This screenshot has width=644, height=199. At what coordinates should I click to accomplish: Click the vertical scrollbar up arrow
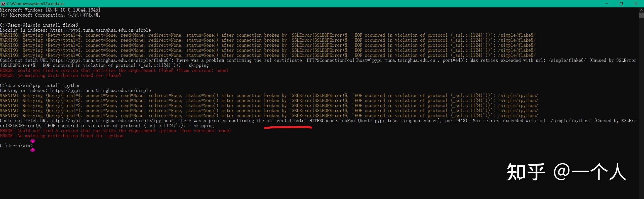click(641, 10)
